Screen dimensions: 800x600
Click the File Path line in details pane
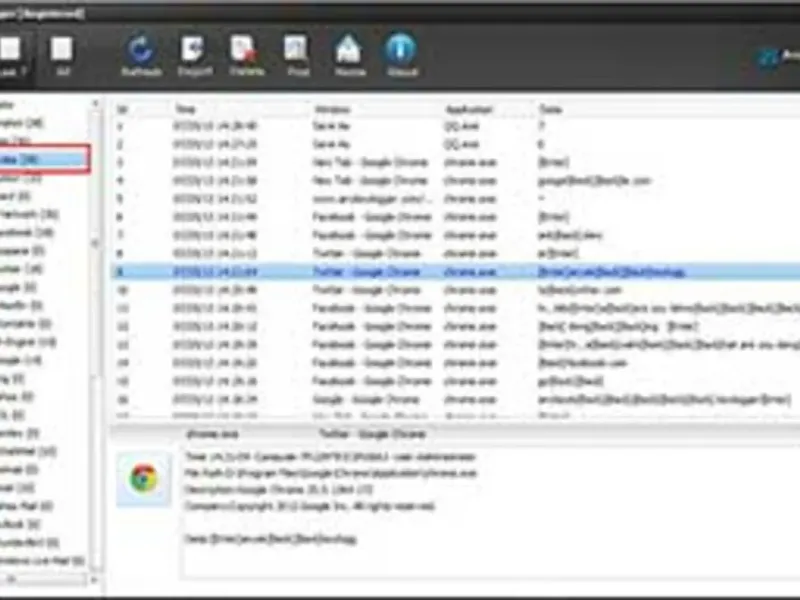pos(331,473)
